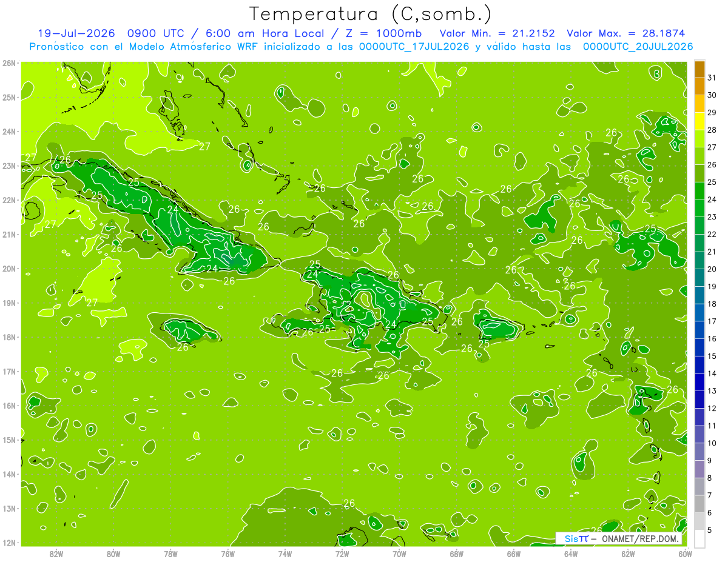Click the "70W" longitude axis label
The width and height of the screenshot is (728, 562).
tap(399, 554)
